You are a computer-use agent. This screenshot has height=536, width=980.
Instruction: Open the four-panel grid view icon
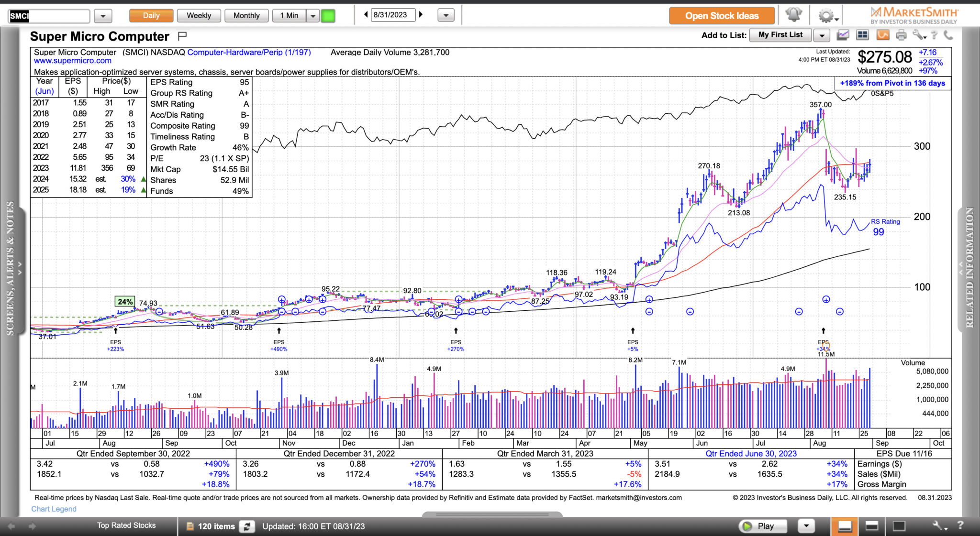coord(862,35)
